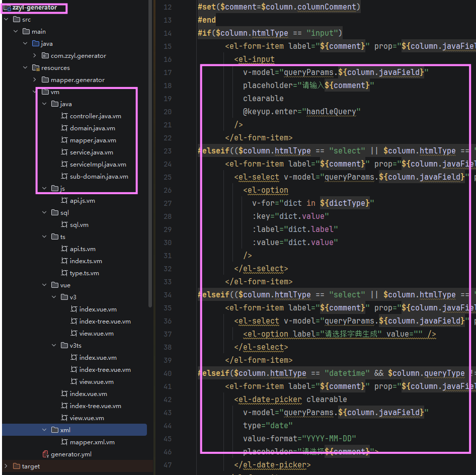Collapse the v3 folder chevron

(x=54, y=297)
